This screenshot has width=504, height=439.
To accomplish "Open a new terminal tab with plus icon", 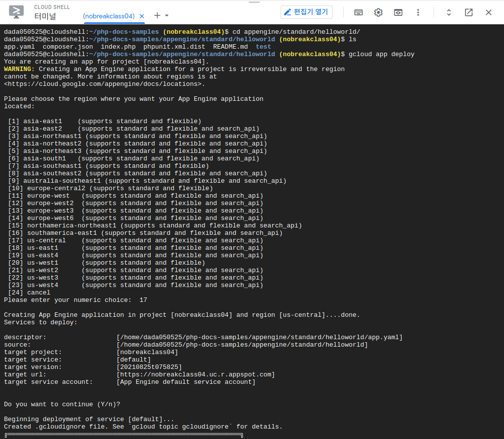I will pyautogui.click(x=157, y=15).
